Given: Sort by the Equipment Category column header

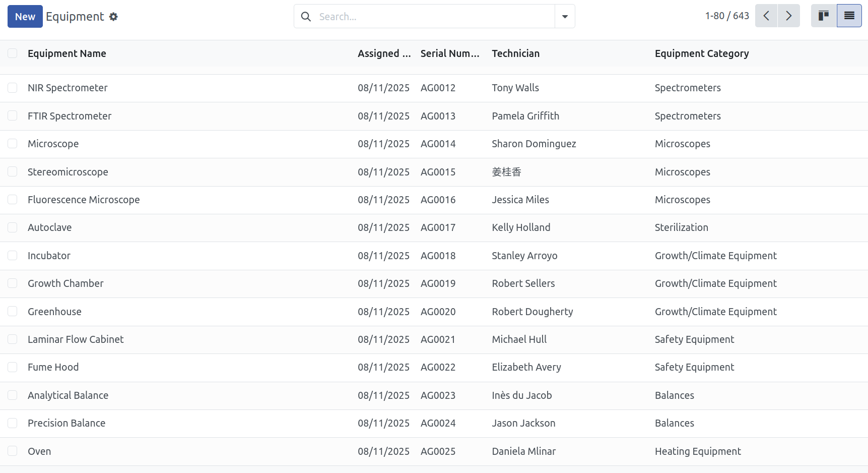Looking at the screenshot, I should click(702, 53).
